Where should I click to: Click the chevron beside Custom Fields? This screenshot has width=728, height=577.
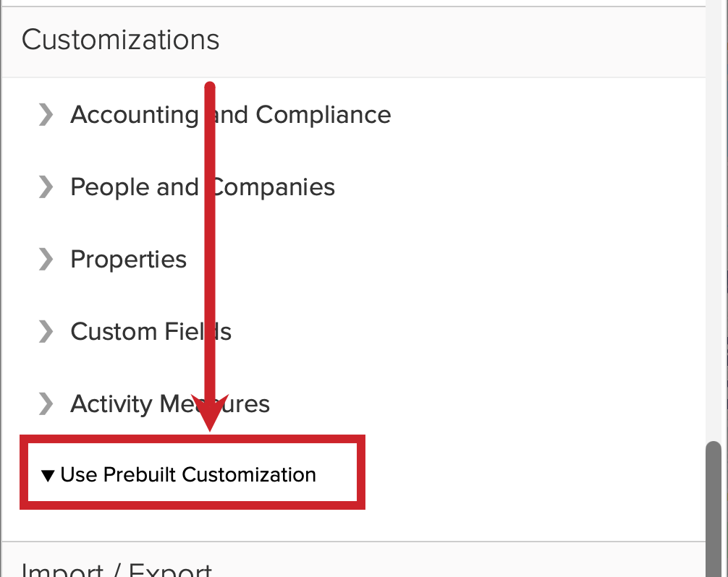(45, 331)
